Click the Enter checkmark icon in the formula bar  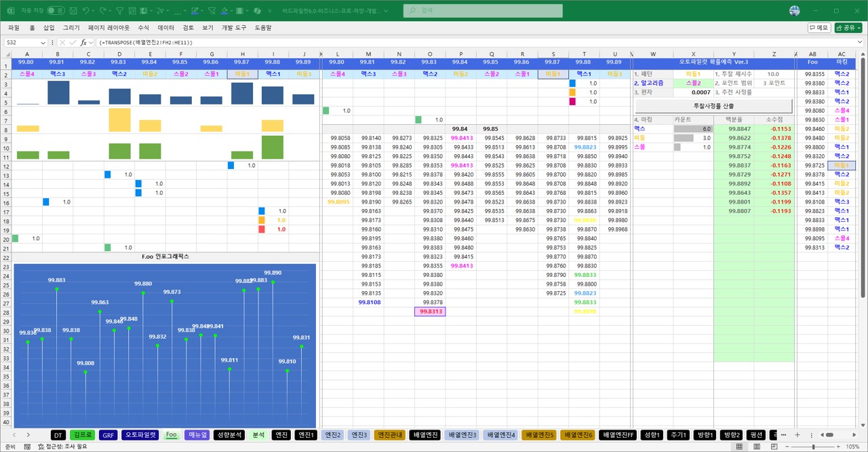(x=73, y=42)
